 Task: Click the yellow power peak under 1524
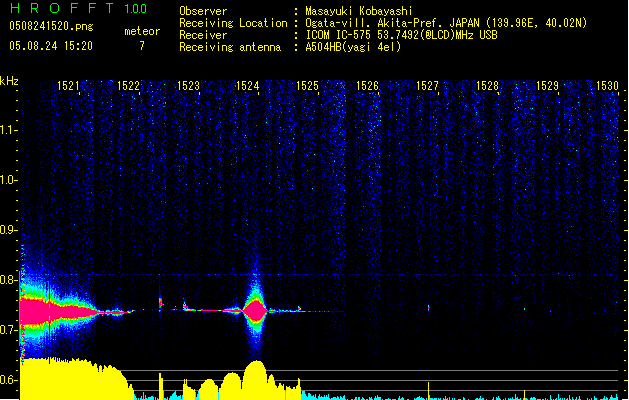(x=254, y=375)
